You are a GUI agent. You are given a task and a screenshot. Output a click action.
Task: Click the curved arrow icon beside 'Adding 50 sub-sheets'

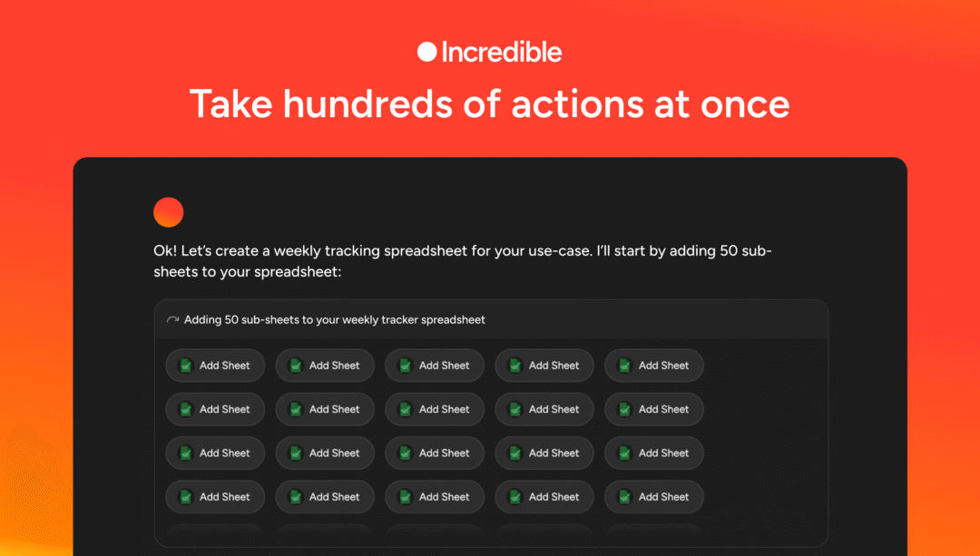coord(172,320)
